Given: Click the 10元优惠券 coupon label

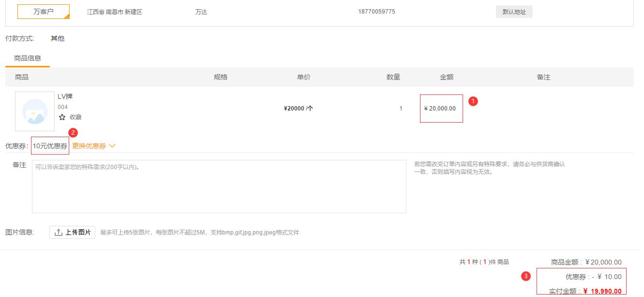Looking at the screenshot, I should pos(50,145).
